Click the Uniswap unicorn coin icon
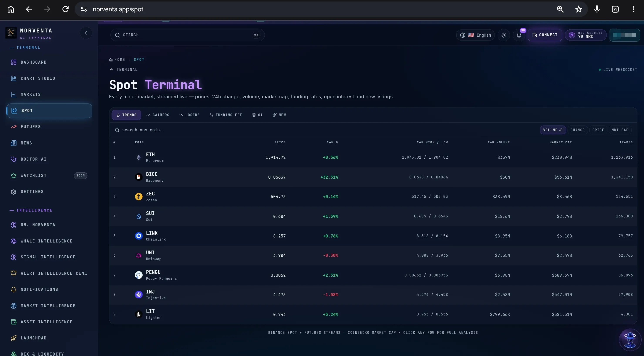Image resolution: width=644 pixels, height=356 pixels. [x=139, y=255]
